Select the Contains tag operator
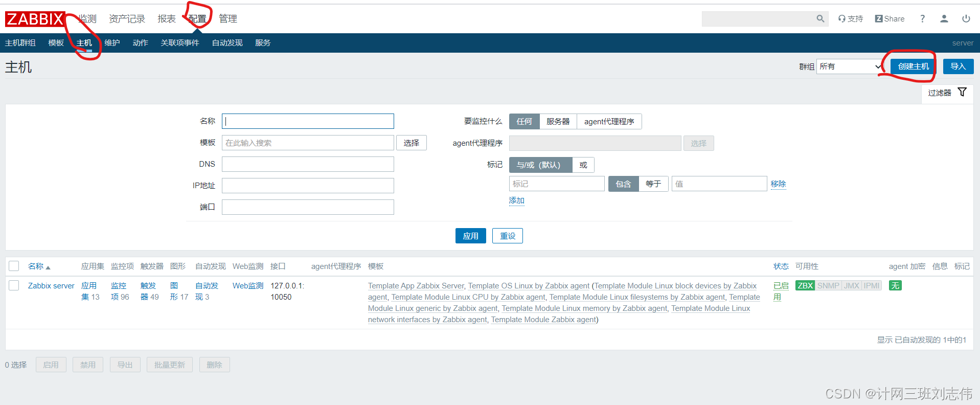The height and width of the screenshot is (405, 980). click(x=623, y=184)
